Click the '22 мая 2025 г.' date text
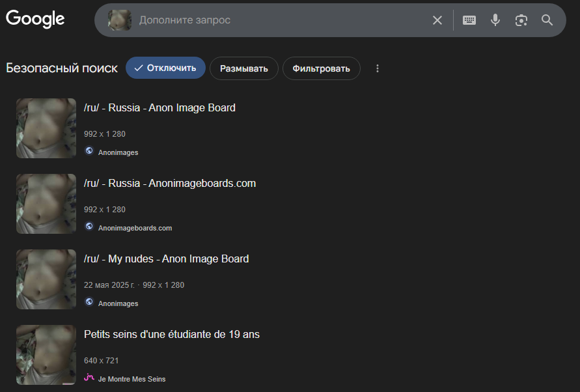 point(109,285)
